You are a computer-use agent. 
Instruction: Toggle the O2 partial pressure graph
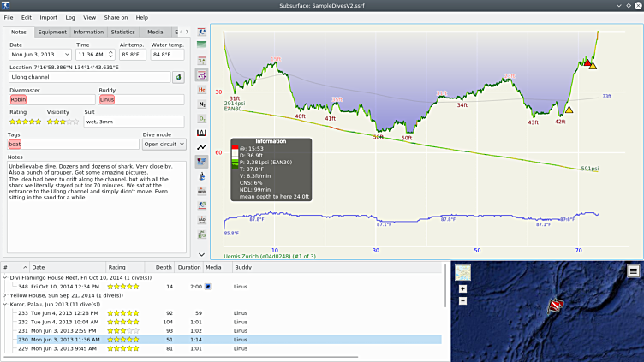tap(202, 118)
